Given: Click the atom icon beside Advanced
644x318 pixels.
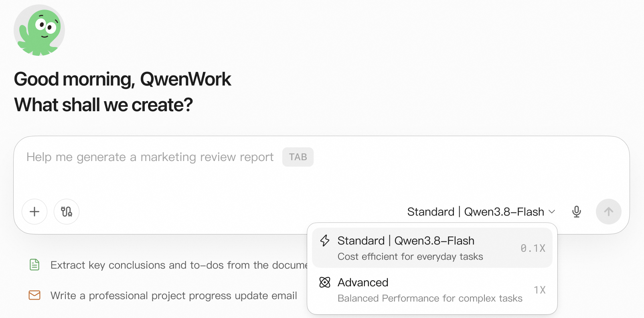Looking at the screenshot, I should tap(325, 282).
